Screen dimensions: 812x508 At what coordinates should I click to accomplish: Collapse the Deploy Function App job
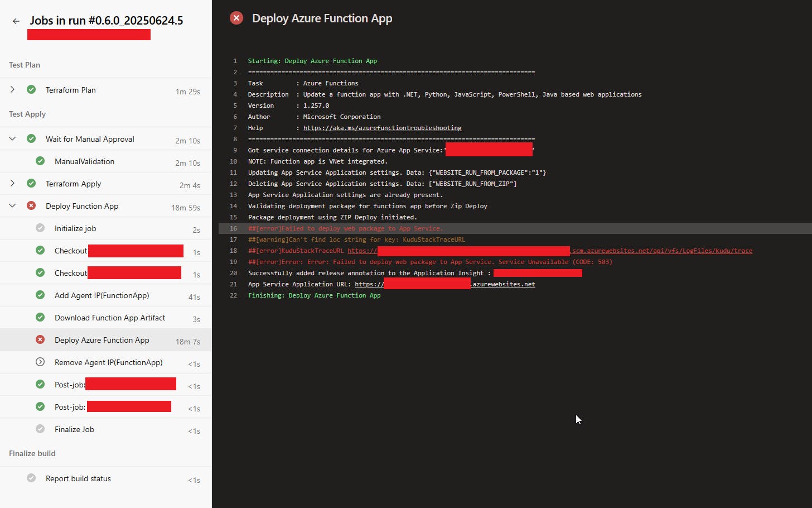tap(12, 205)
